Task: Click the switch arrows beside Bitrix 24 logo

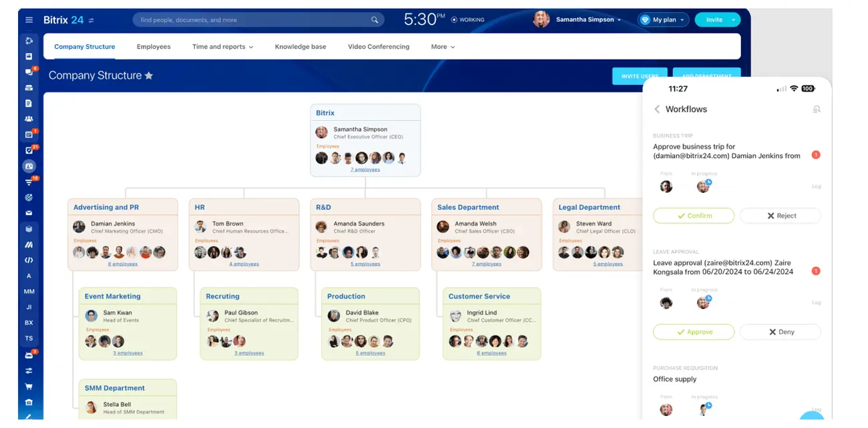Action: pos(91,20)
